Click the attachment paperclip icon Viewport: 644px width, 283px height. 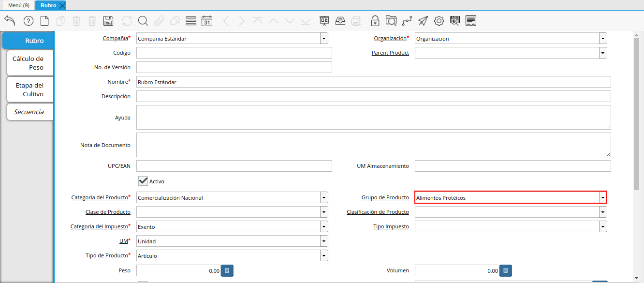(x=159, y=21)
